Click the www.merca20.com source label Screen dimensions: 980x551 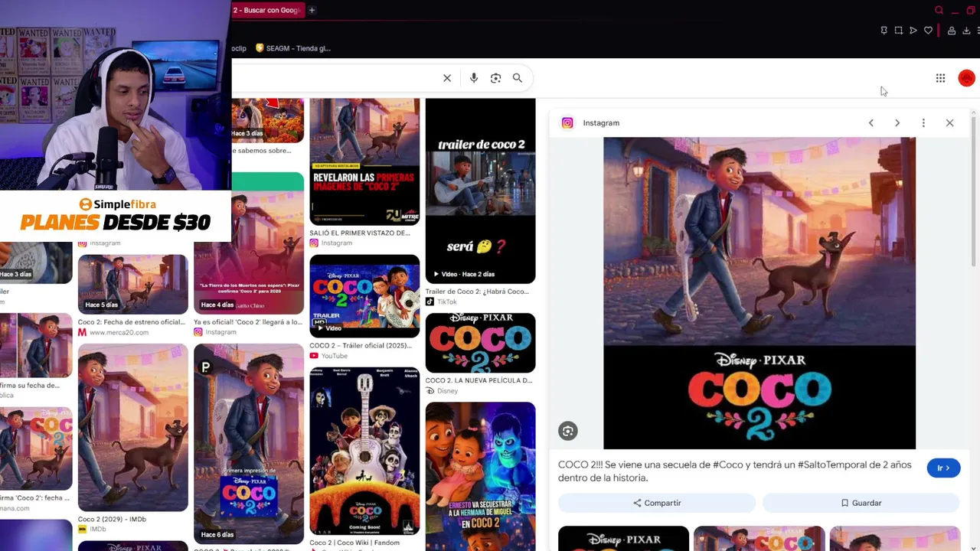point(119,333)
